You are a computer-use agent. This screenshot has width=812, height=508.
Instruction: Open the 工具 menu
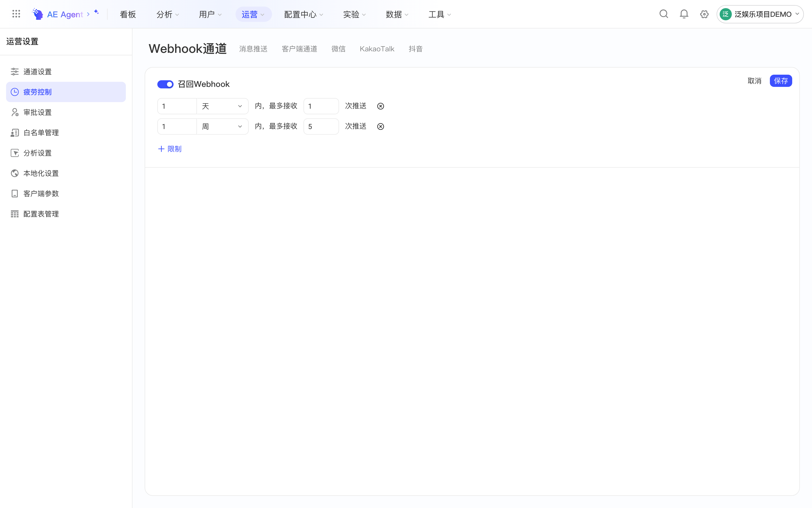point(439,14)
